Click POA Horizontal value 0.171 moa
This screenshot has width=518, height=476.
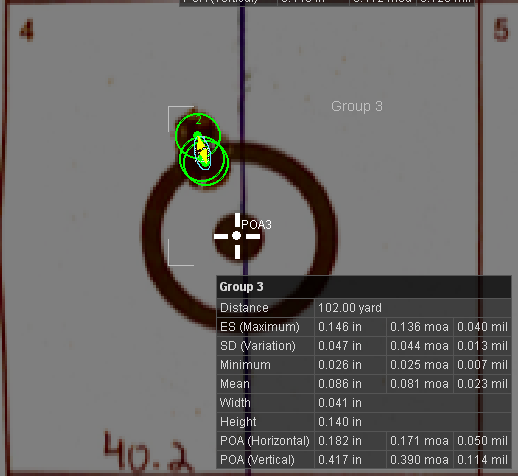click(x=419, y=441)
